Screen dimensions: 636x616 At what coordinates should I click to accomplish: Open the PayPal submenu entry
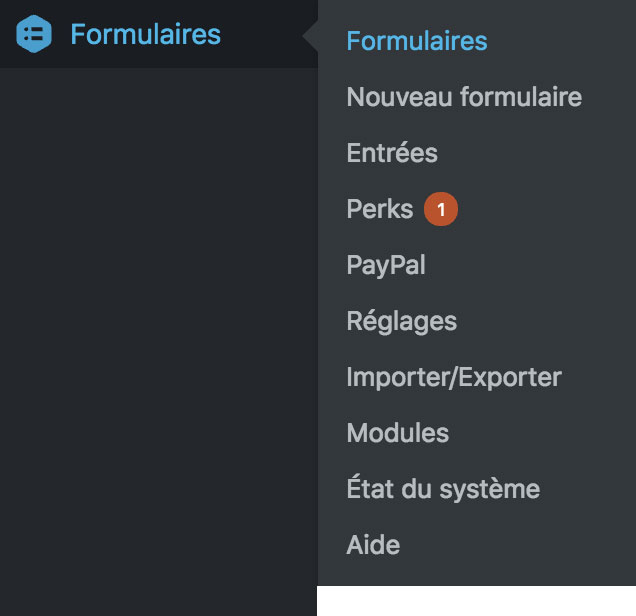[x=385, y=265]
